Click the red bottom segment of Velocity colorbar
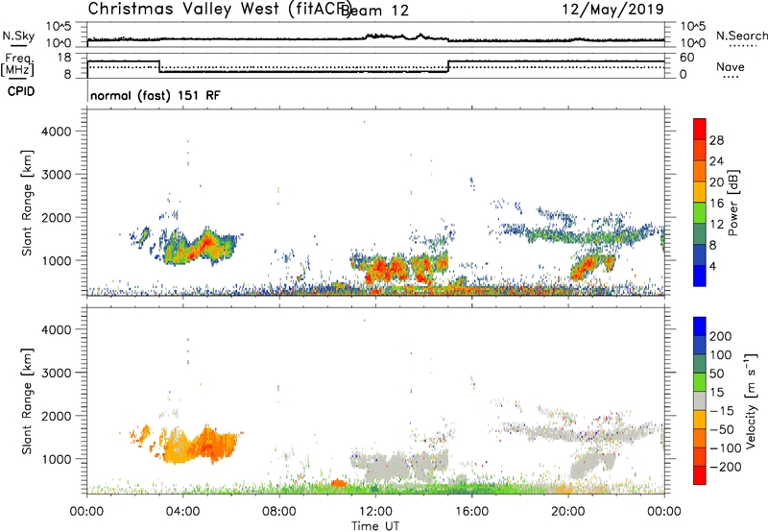Viewport: 768px width, 532px height. point(700,475)
